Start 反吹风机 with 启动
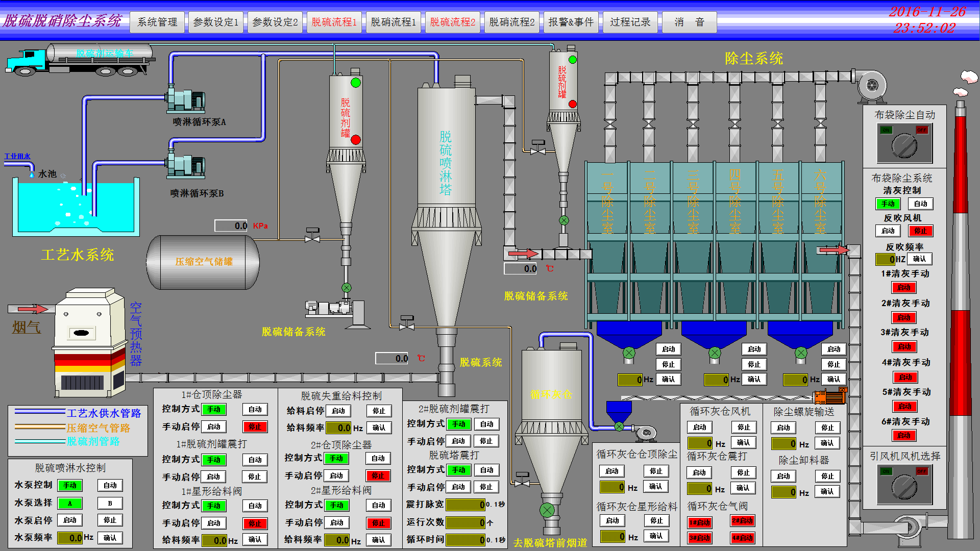 click(888, 231)
